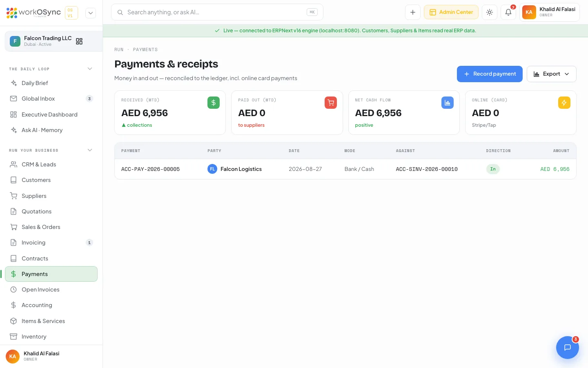Open the workspace switcher grid icon
588x368 pixels.
tap(79, 41)
